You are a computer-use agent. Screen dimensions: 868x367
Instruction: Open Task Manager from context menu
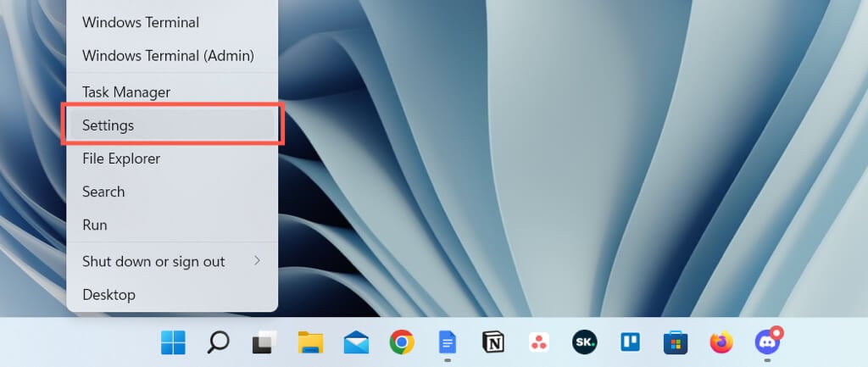(x=172, y=92)
